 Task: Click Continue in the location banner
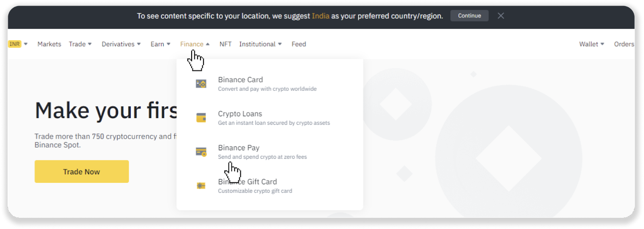469,16
